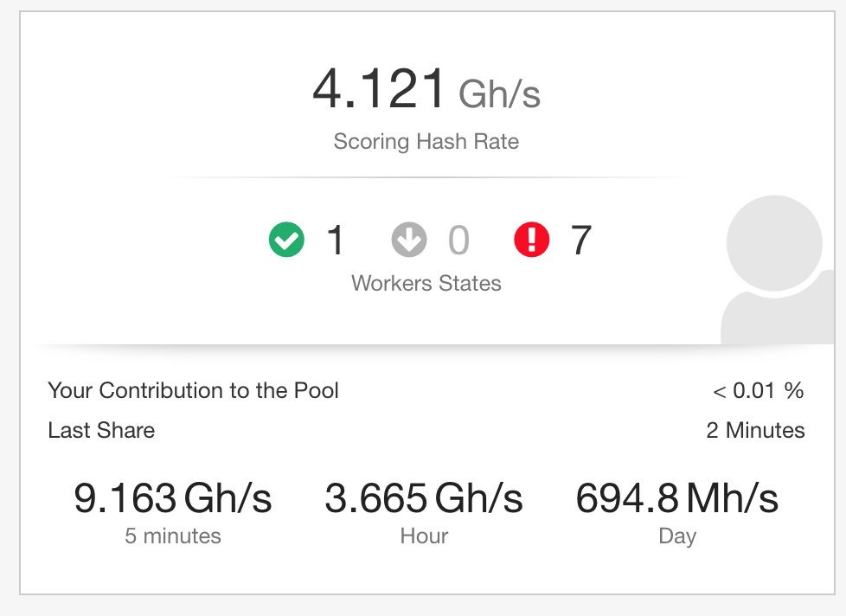
Task: Select the 9.163 Gh/s five-minute hash rate
Action: tap(173, 498)
